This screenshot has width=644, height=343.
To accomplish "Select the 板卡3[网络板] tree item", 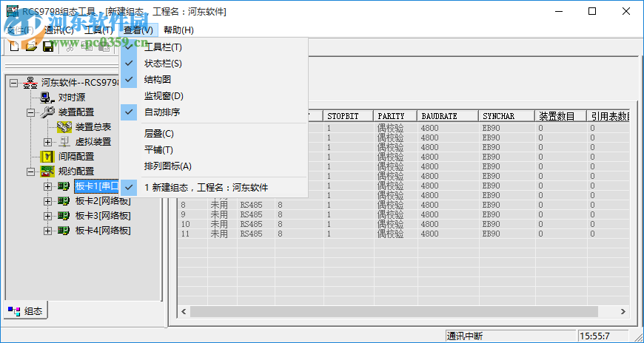I will point(103,216).
